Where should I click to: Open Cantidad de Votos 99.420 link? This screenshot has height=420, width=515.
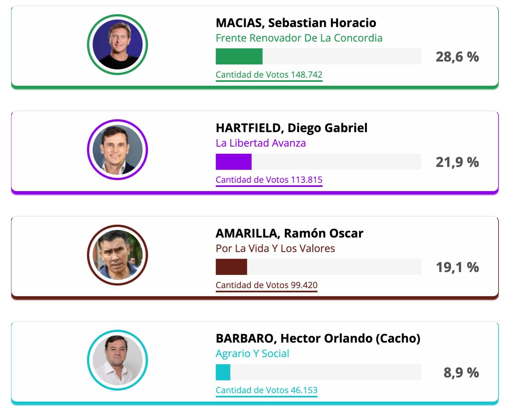267,285
